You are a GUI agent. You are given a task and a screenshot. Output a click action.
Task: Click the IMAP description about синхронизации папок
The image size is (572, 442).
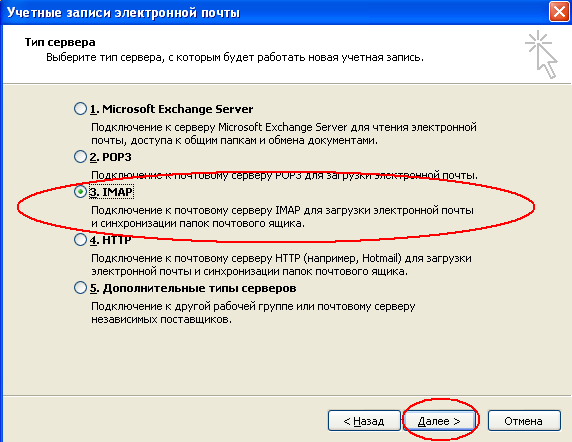282,217
